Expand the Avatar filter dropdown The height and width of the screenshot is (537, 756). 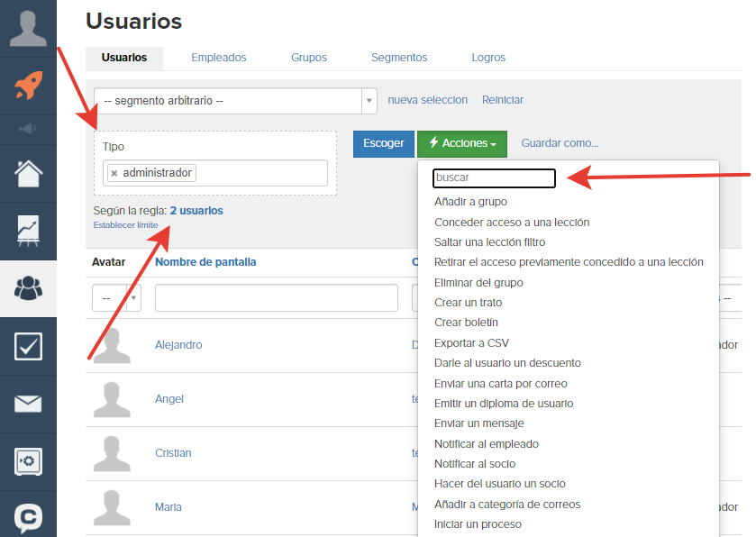[x=116, y=298]
